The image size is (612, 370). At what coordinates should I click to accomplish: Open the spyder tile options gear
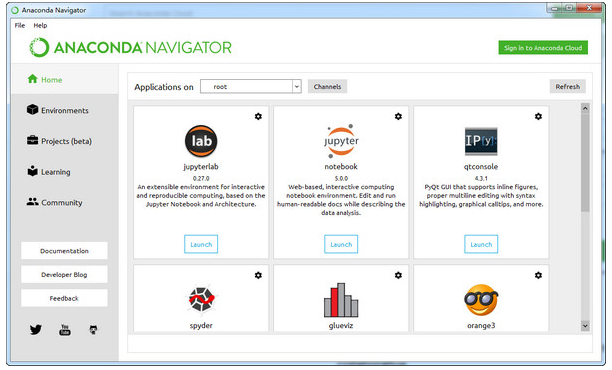point(258,275)
